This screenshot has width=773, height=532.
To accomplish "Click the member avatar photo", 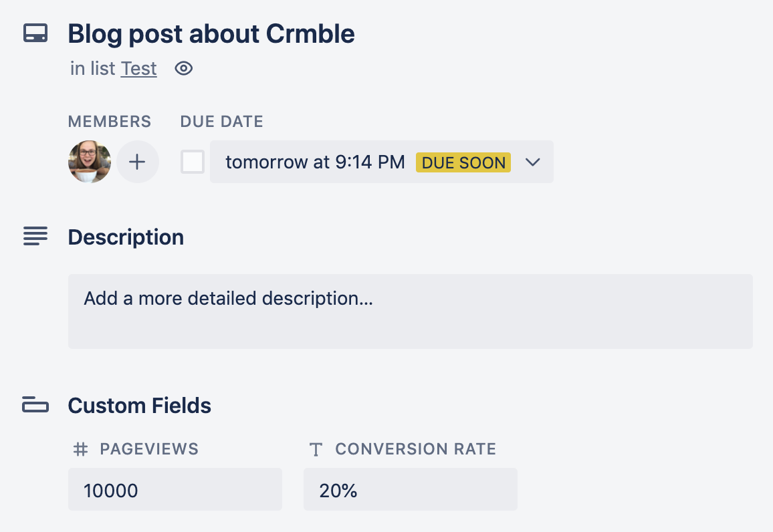I will pyautogui.click(x=90, y=162).
